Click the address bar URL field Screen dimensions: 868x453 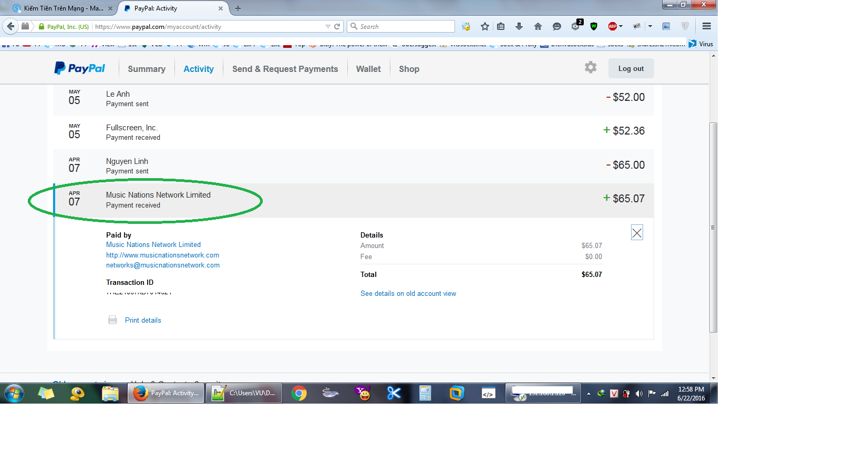(x=209, y=27)
